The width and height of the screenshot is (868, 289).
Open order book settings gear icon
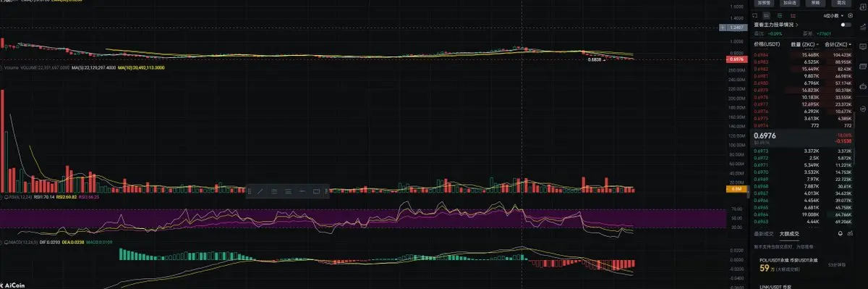click(850, 16)
